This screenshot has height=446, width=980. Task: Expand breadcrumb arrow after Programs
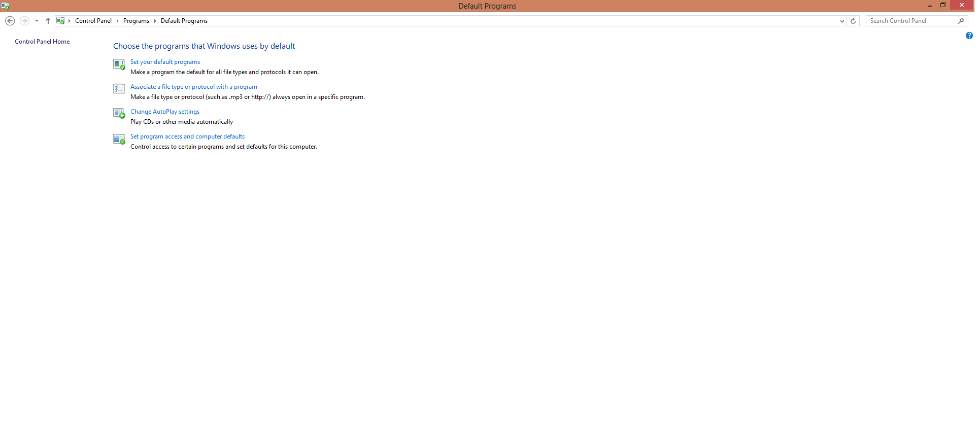click(x=155, y=21)
